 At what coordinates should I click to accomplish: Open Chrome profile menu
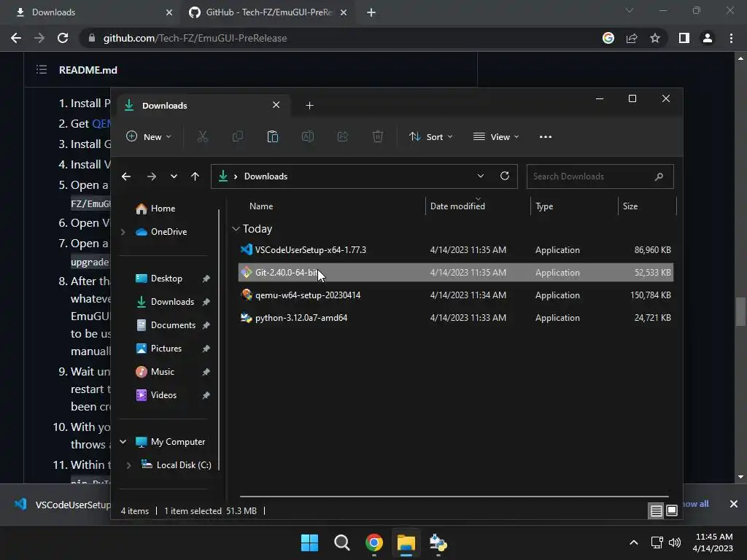point(708,38)
